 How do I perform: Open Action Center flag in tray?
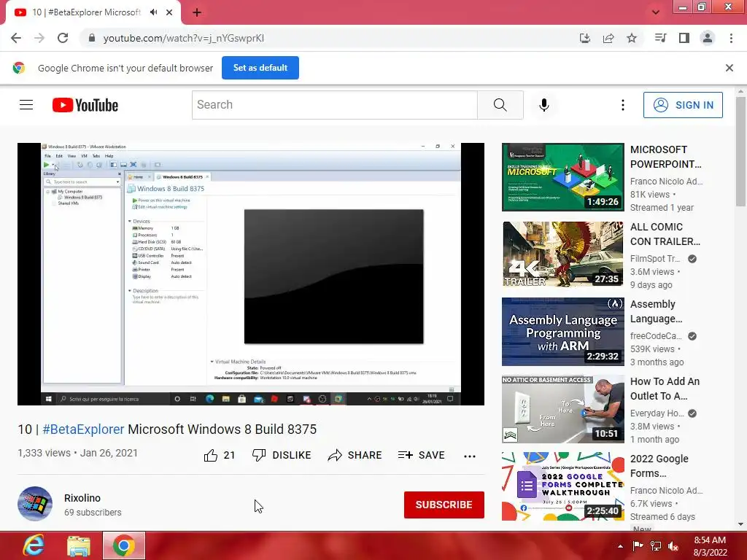(x=638, y=546)
